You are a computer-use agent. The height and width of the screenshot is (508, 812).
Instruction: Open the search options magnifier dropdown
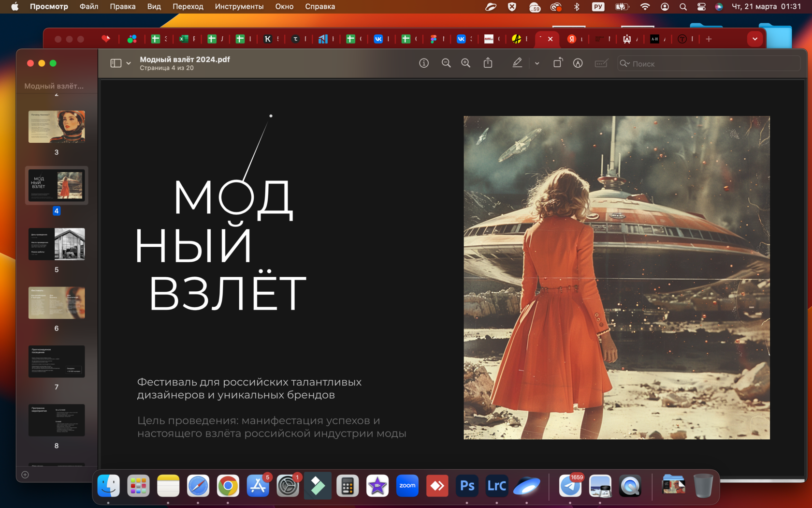point(625,63)
